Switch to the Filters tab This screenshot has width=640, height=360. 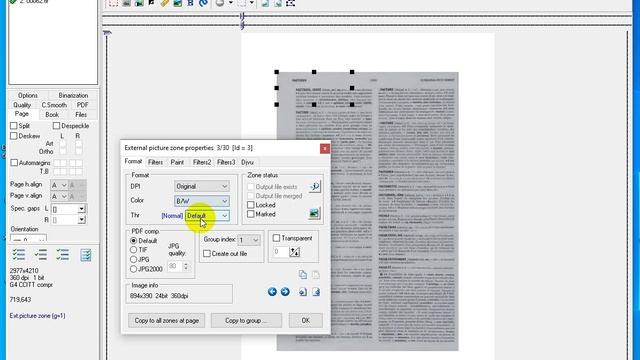(x=155, y=162)
